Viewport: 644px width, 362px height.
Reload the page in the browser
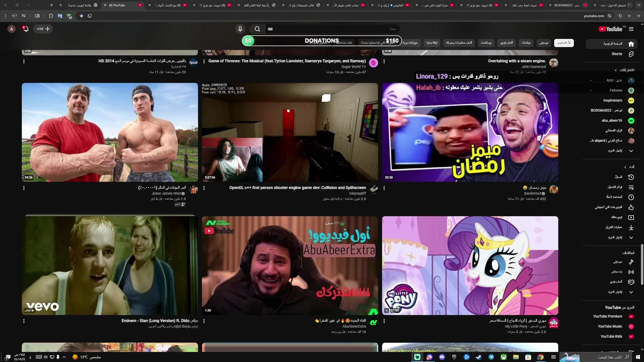coord(620,16)
